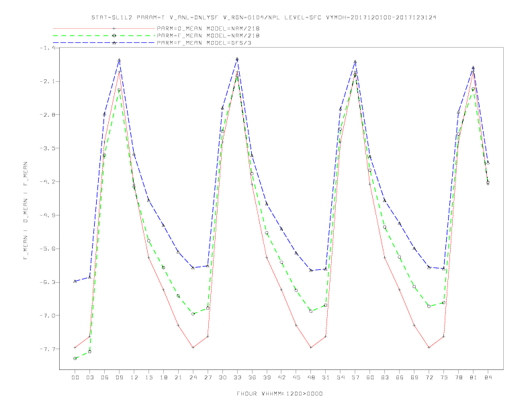Viewport: 532px width, 411px height.
Task: Click blue GFS triangle marker at hour 84
Action: pos(488,163)
